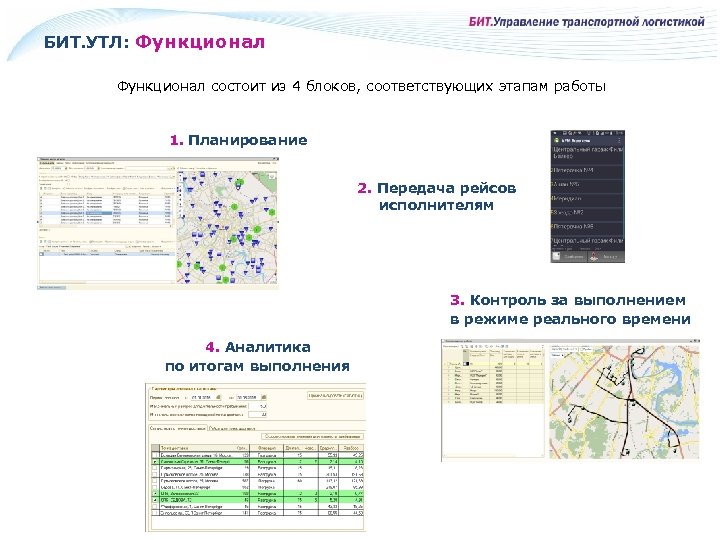Select the mobile list stop ending with '№2'
This screenshot has width=720, height=540.
point(587,214)
